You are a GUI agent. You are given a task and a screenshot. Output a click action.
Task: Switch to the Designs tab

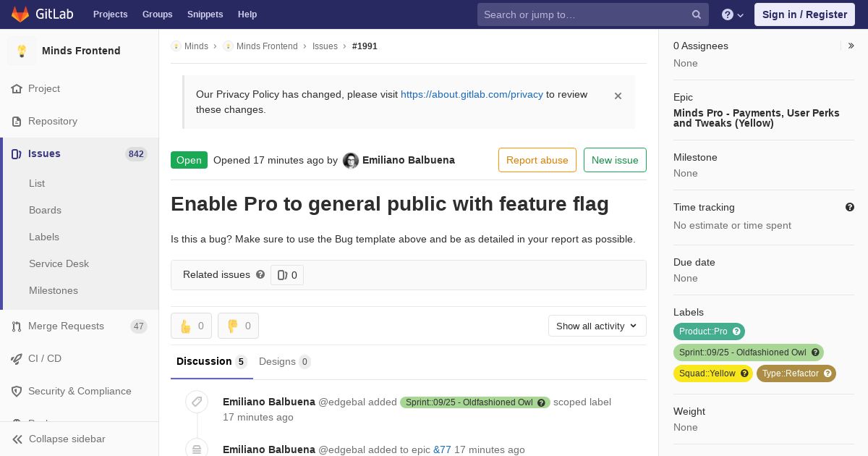tap(285, 361)
